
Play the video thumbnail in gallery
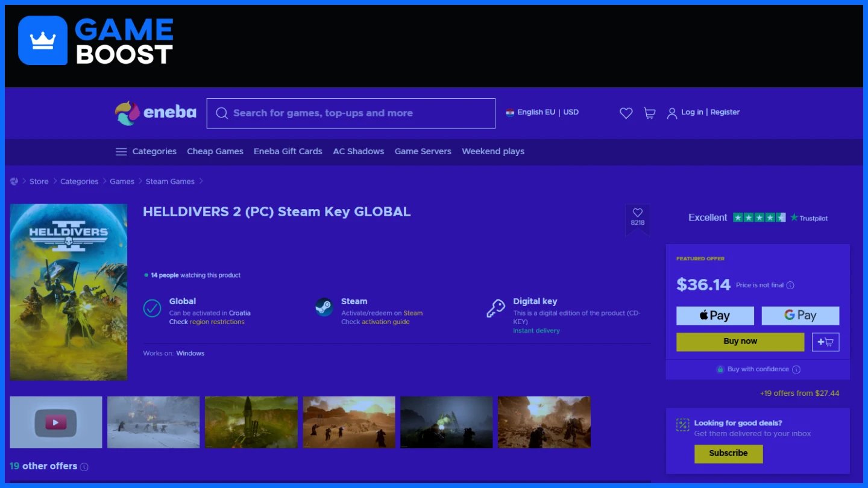pyautogui.click(x=56, y=422)
